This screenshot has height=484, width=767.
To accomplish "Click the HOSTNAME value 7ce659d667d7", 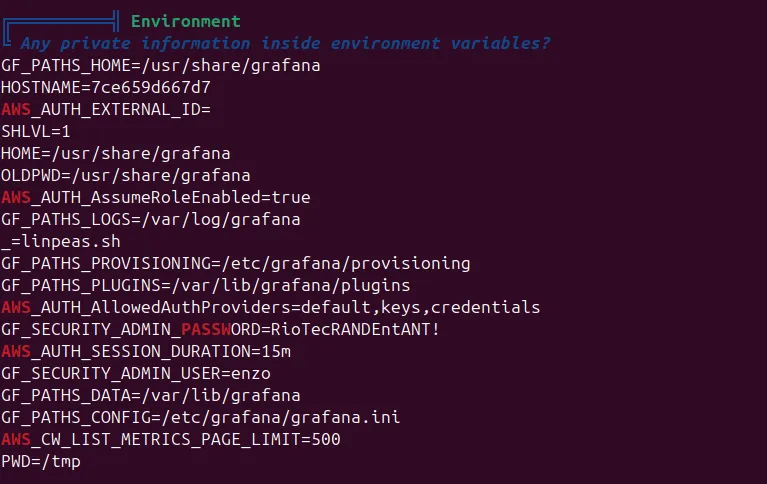I will coord(150,87).
